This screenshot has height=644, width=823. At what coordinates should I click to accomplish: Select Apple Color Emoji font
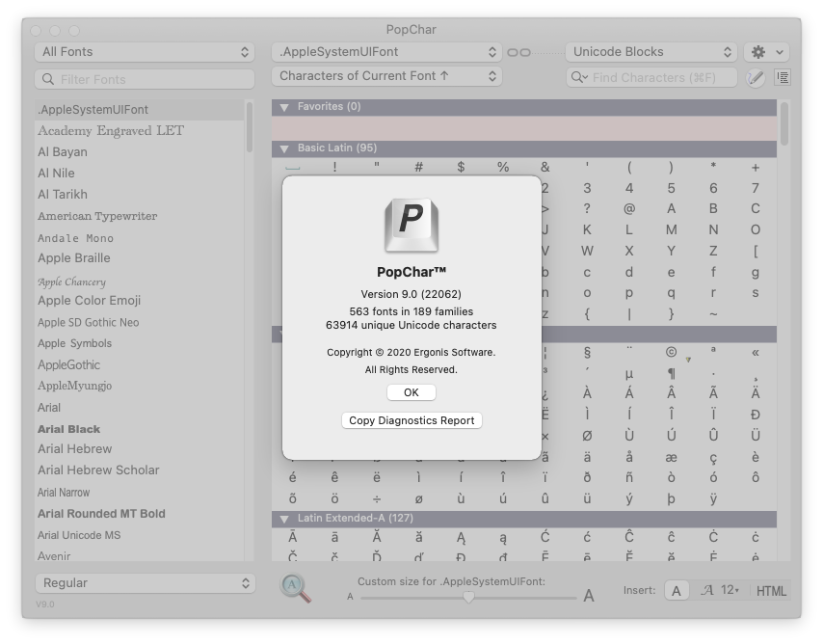pyautogui.click(x=139, y=301)
